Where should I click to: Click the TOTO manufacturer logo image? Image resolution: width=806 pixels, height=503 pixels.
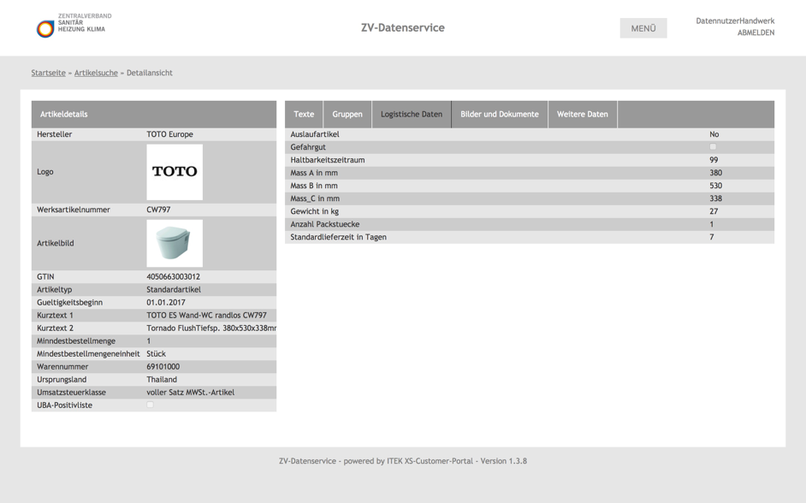point(174,172)
